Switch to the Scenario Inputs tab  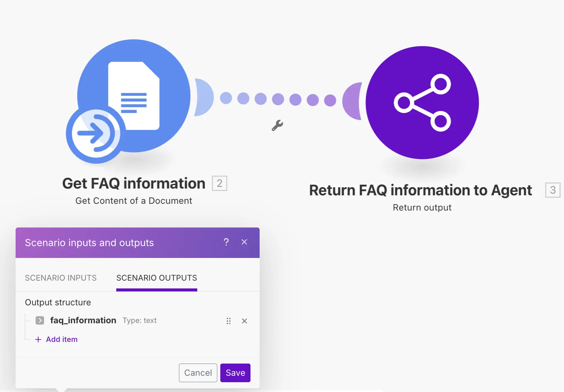[61, 278]
